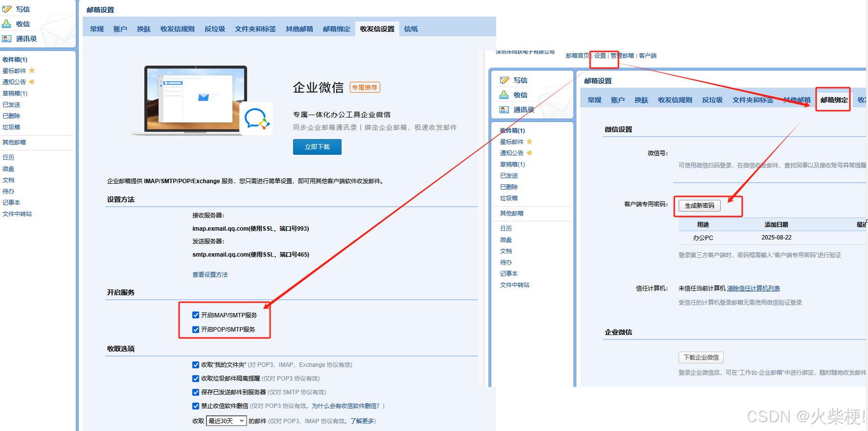Click the yellow star icon beside 星标邮件 in left panel
The width and height of the screenshot is (868, 431).
(32, 71)
